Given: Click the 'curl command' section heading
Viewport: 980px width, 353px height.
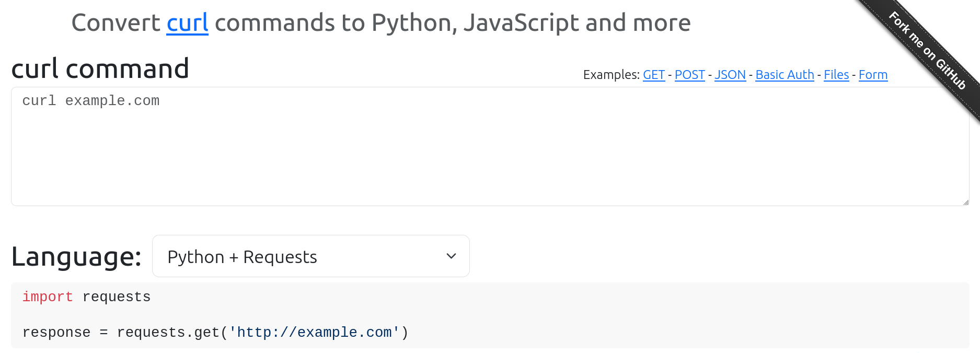Looking at the screenshot, I should pyautogui.click(x=100, y=69).
